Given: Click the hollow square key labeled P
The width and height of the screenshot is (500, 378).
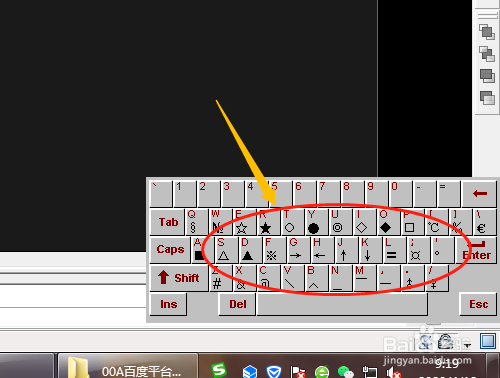Looking at the screenshot, I should [x=412, y=222].
